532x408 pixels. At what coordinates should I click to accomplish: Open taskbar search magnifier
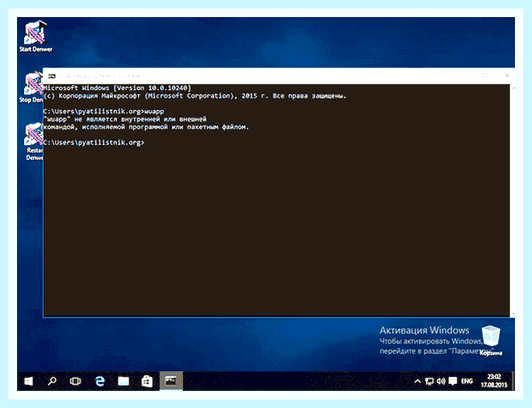[51, 381]
